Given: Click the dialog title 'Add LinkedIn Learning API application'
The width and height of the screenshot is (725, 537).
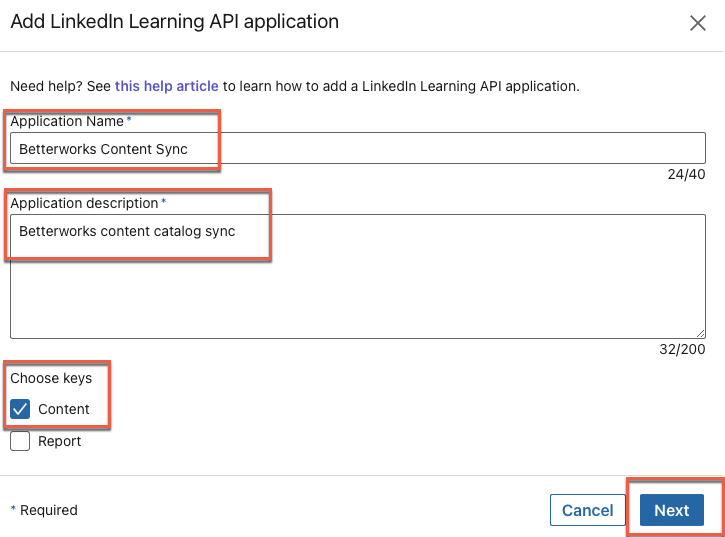Looking at the screenshot, I should click(175, 22).
